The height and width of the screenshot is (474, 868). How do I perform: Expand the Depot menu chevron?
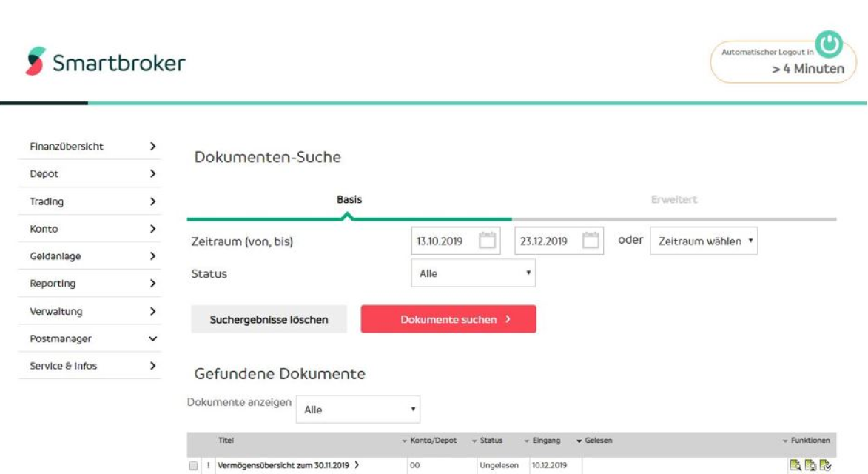152,173
